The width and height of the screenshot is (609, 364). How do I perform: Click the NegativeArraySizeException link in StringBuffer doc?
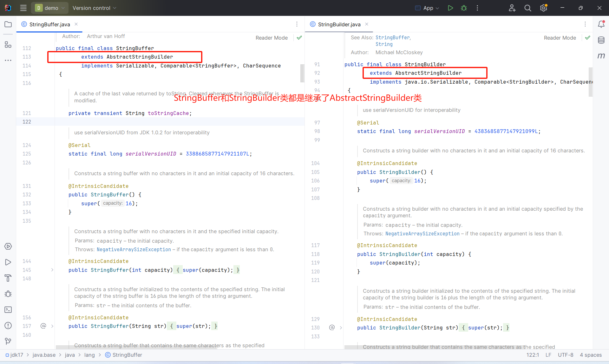pos(134,250)
